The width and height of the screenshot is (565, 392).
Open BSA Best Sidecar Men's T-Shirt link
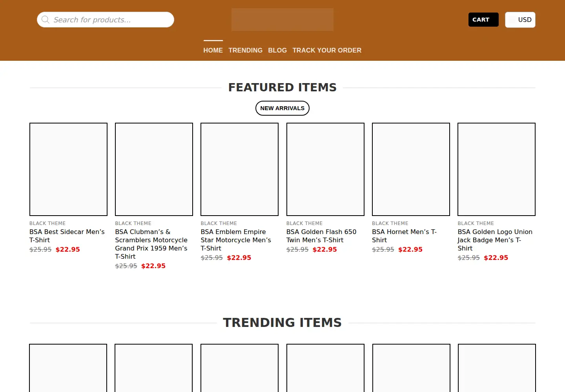[x=67, y=236]
